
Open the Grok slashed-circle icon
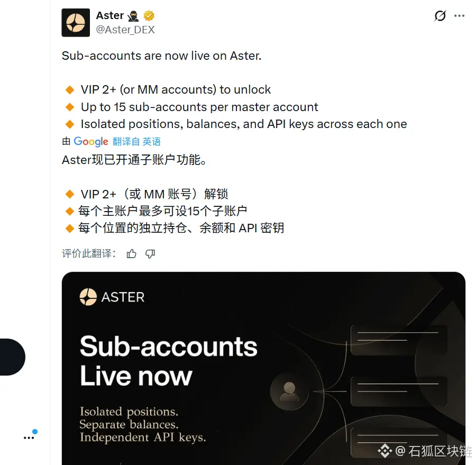point(440,16)
